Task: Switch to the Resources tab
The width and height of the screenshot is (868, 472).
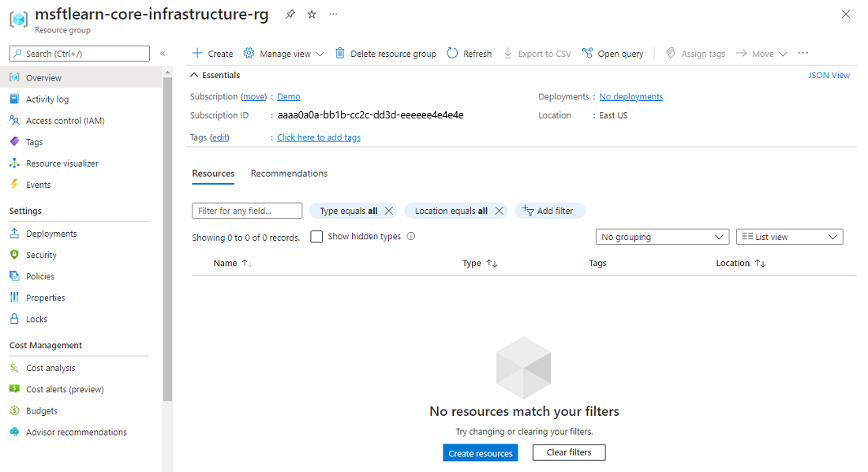Action: [x=213, y=174]
